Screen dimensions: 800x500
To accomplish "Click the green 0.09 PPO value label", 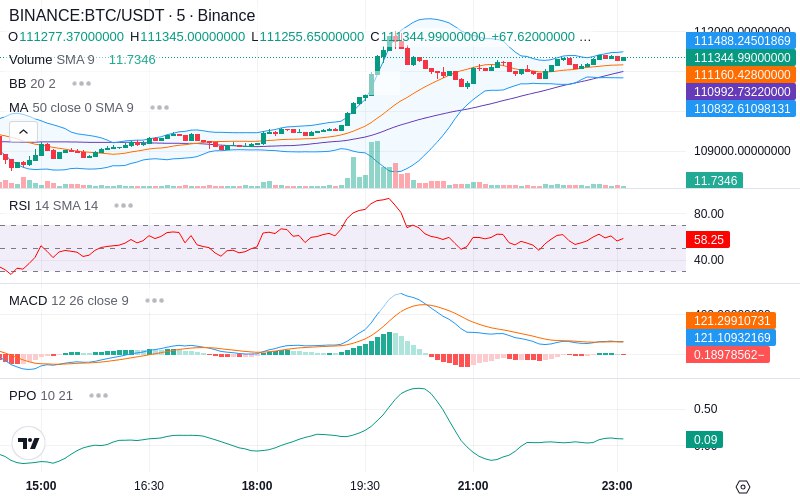I will pyautogui.click(x=705, y=439).
